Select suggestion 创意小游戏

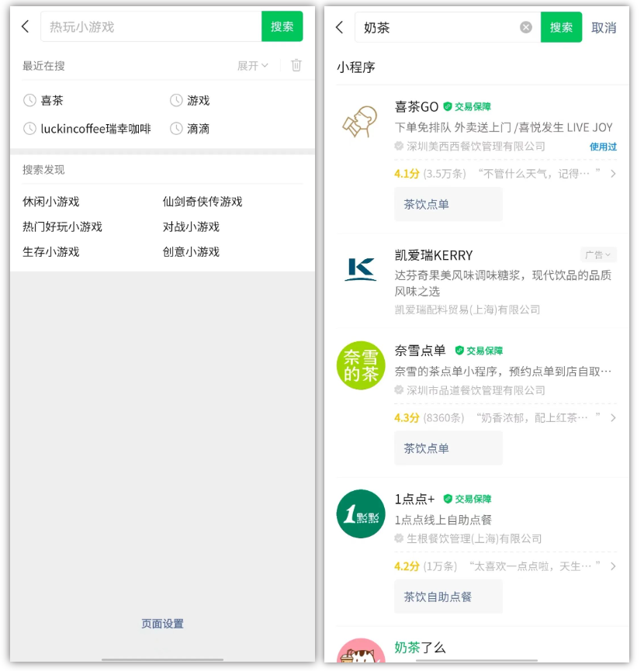click(x=191, y=252)
